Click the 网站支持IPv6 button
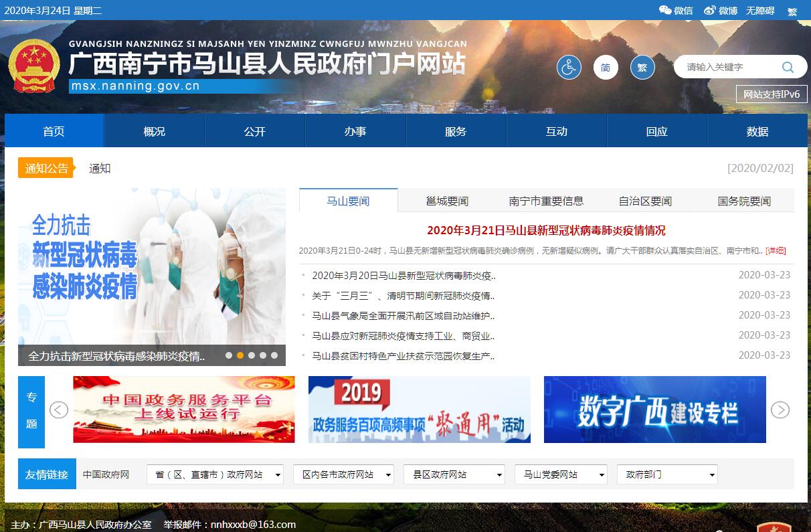 [772, 94]
